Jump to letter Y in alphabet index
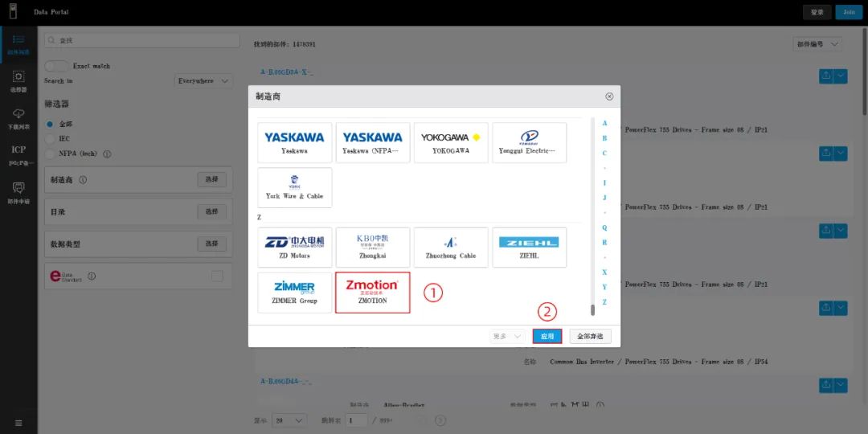The width and height of the screenshot is (868, 434). pos(604,287)
